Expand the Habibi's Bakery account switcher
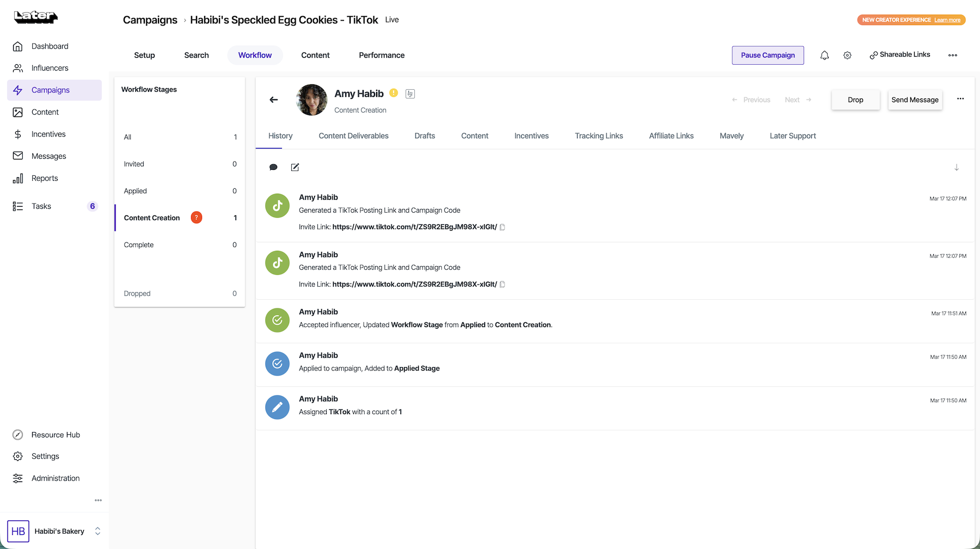The image size is (980, 549). coord(97,531)
